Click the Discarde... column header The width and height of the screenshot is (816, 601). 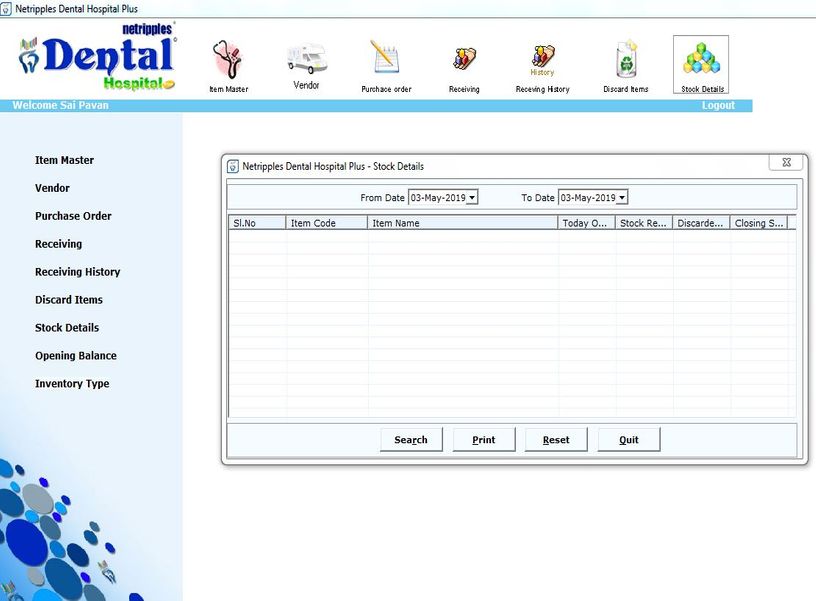tap(701, 223)
